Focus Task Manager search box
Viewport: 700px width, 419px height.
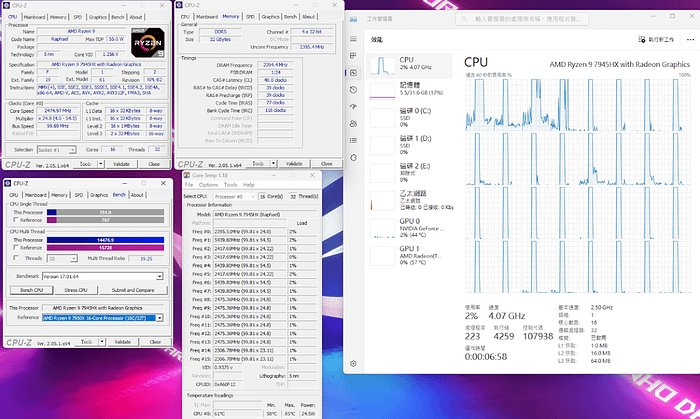coord(522,19)
